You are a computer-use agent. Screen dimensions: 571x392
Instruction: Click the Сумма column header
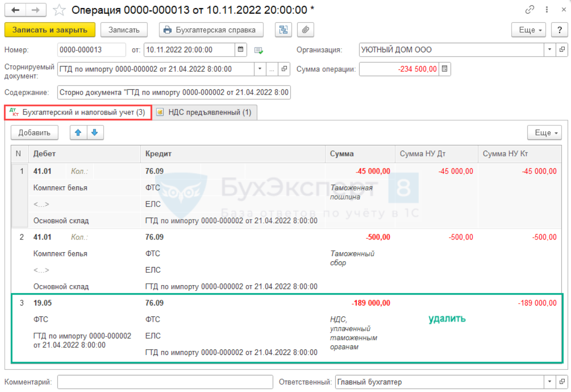click(360, 154)
